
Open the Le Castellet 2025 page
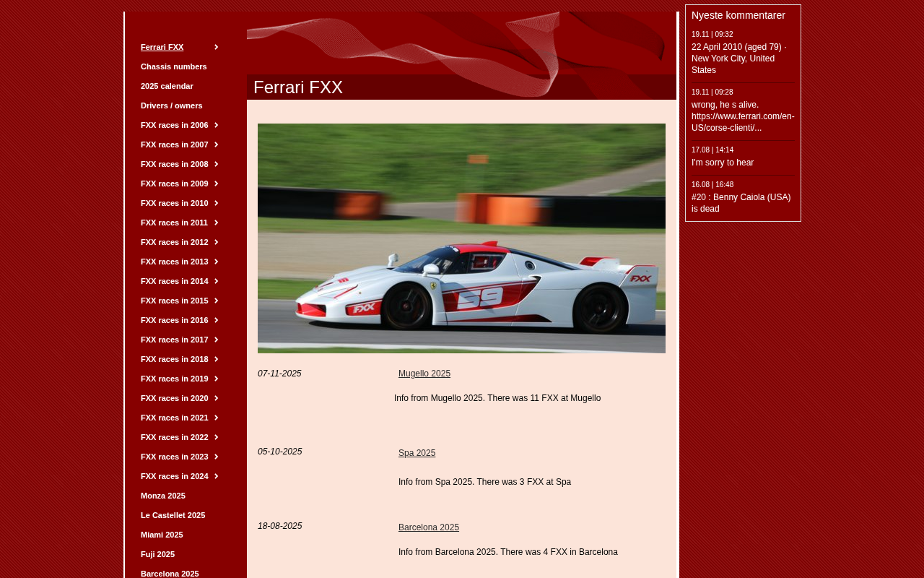173,515
